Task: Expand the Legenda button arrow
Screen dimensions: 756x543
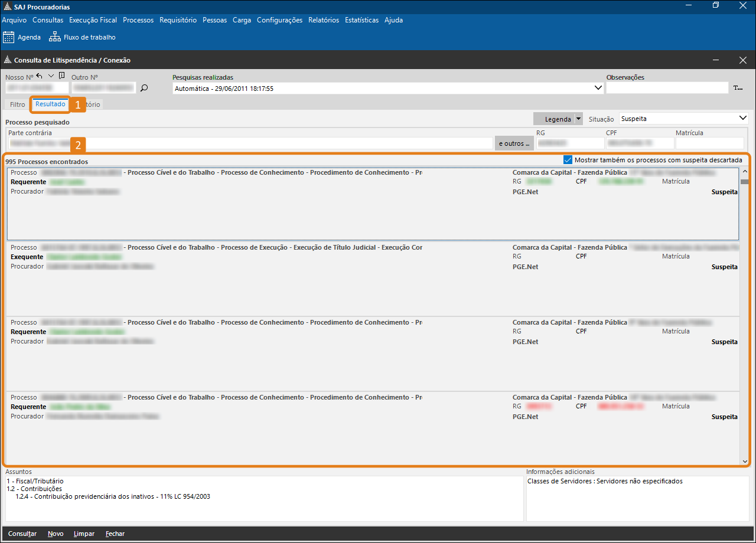Action: click(x=578, y=119)
